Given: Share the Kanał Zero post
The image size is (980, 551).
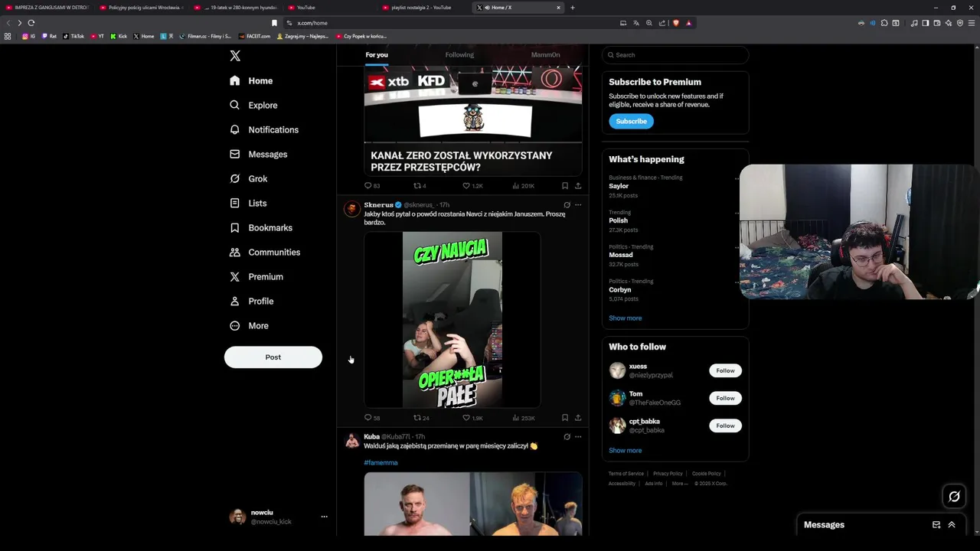Looking at the screenshot, I should tap(578, 185).
